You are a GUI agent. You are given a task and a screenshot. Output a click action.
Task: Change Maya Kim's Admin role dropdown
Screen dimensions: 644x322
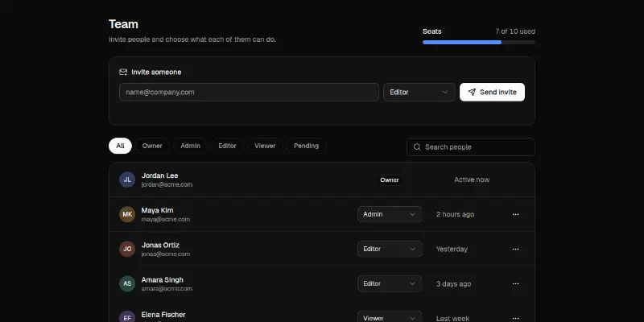(x=390, y=214)
